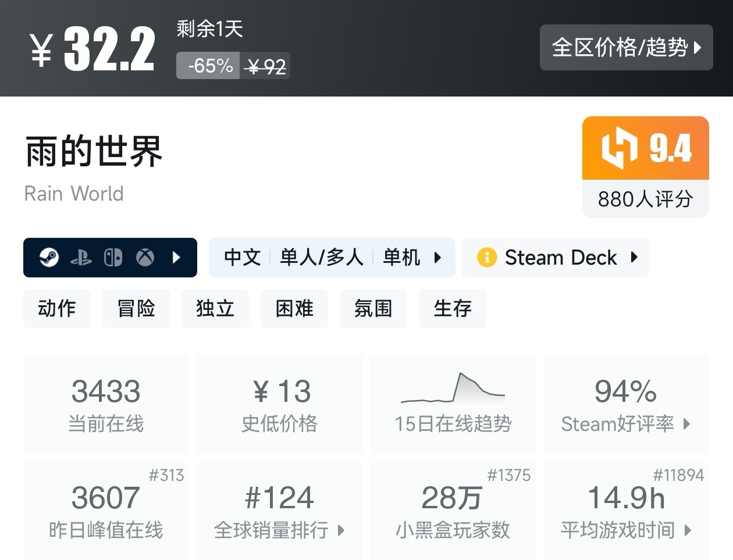Open the 880人评分 rating details

coord(645,199)
